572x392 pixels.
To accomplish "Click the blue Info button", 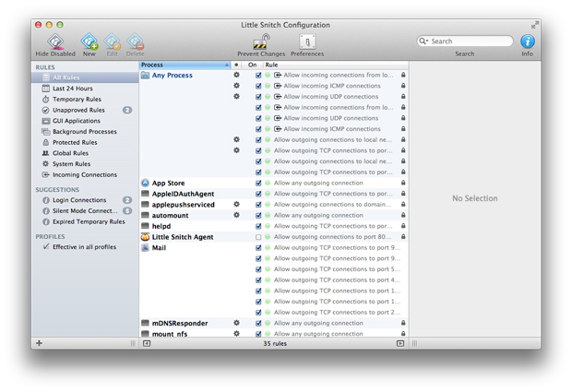I will click(527, 42).
